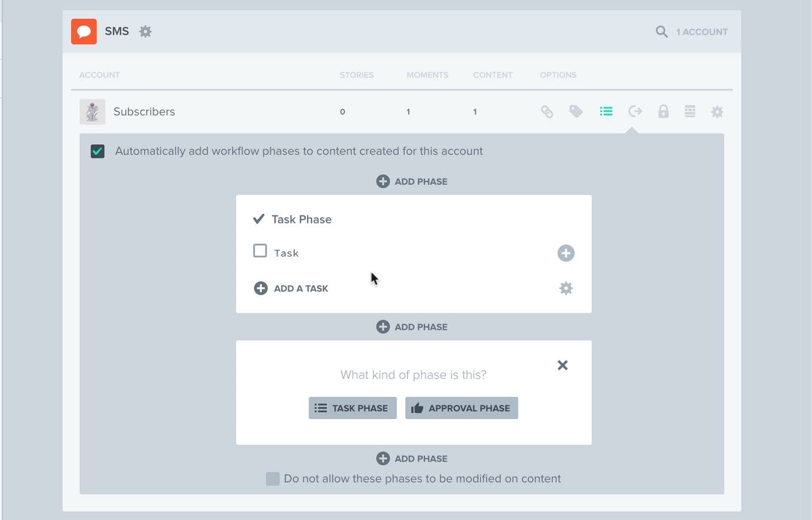Click the SMS title text
This screenshot has width=812, height=520.
point(117,31)
